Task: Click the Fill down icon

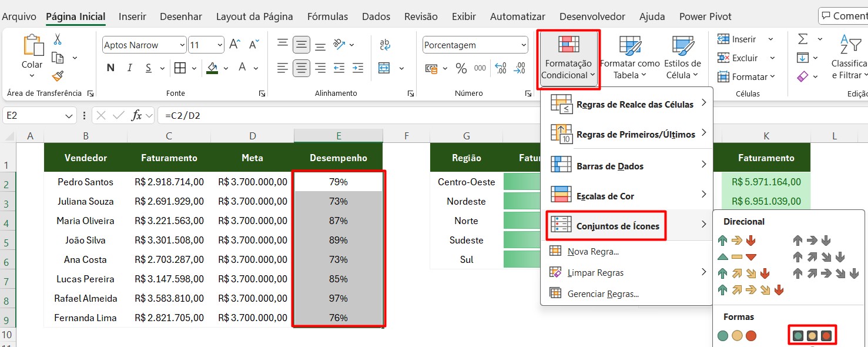Action: 803,58
